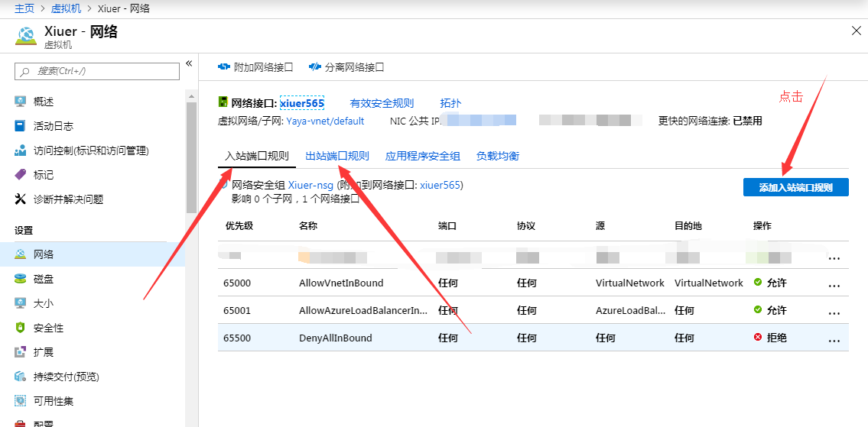This screenshot has height=427, width=868.
Task: Click green allow icon in AllowAzureLoadBalancer row
Action: pyautogui.click(x=758, y=310)
